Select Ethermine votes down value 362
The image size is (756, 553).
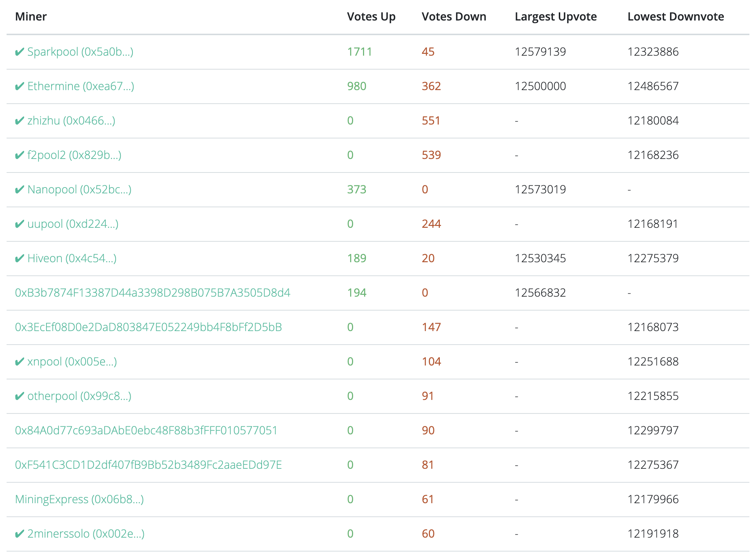point(431,86)
